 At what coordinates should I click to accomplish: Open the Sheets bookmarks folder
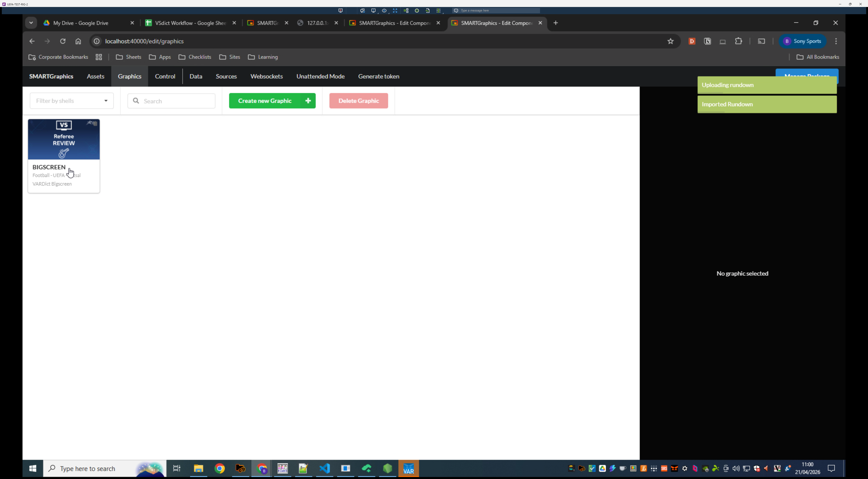click(128, 57)
